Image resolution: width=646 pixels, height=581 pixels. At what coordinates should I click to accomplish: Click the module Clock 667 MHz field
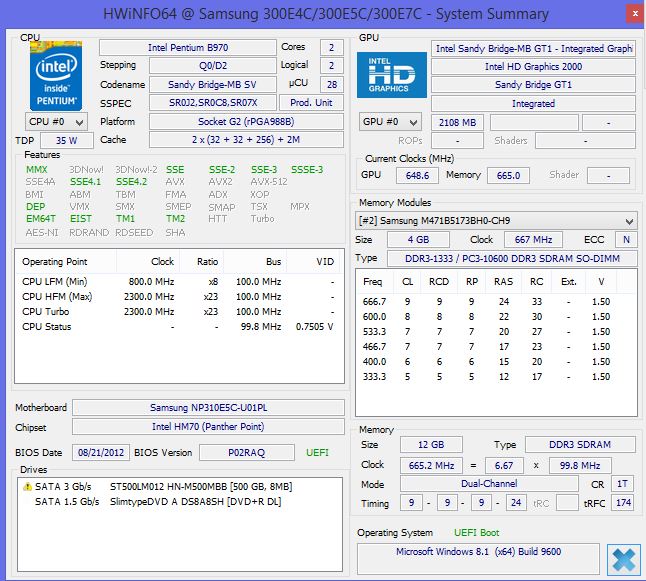pyautogui.click(x=533, y=239)
